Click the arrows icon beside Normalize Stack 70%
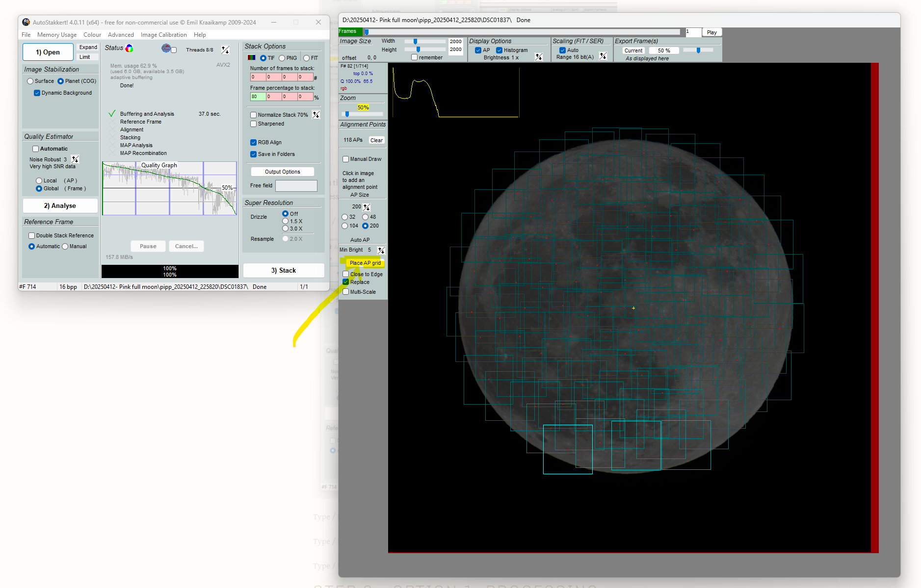921x588 pixels. (x=316, y=114)
